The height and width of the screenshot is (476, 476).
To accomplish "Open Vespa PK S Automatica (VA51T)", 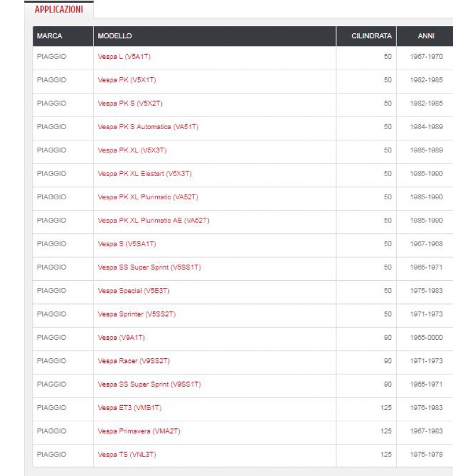I will tap(148, 127).
